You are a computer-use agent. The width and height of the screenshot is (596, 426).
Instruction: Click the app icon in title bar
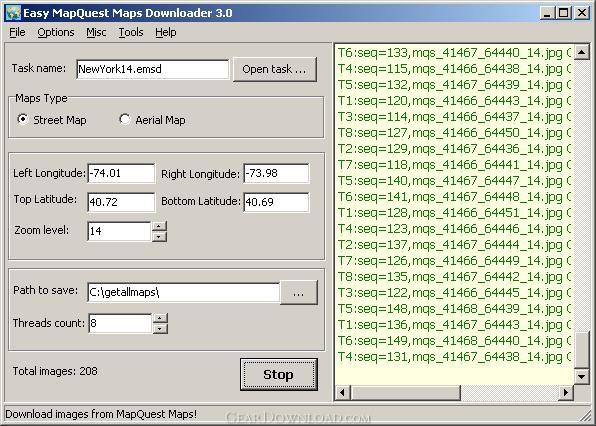pyautogui.click(x=13, y=13)
